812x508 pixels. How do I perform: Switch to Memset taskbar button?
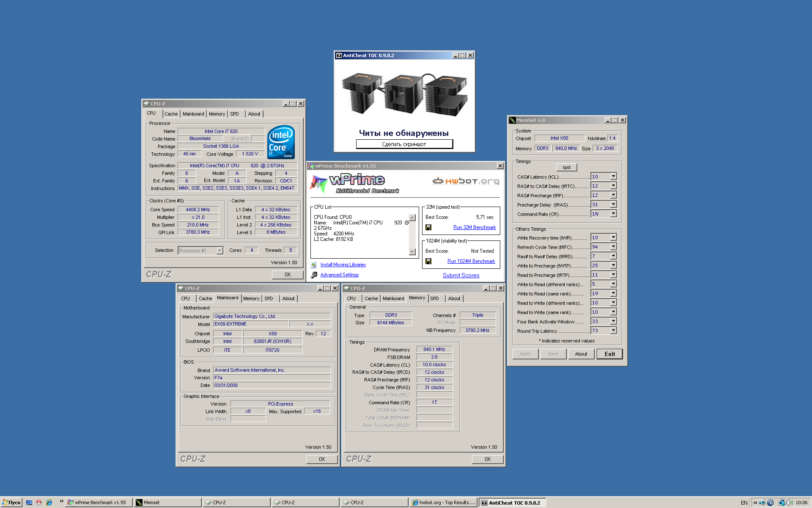click(x=167, y=502)
